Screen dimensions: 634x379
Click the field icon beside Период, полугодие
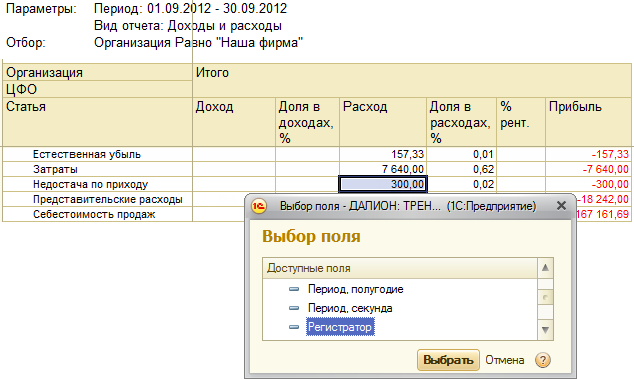pyautogui.click(x=294, y=289)
